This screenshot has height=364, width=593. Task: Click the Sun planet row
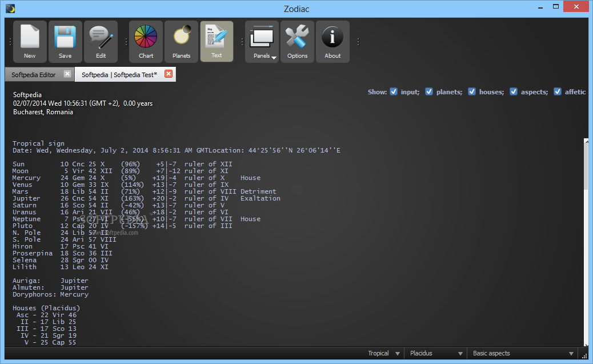tap(122, 164)
